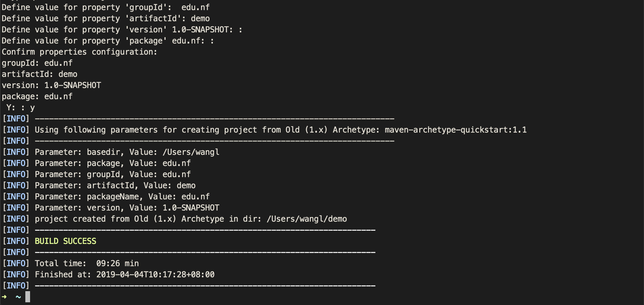Click the tilde directory indicator in prompt

[x=18, y=297]
